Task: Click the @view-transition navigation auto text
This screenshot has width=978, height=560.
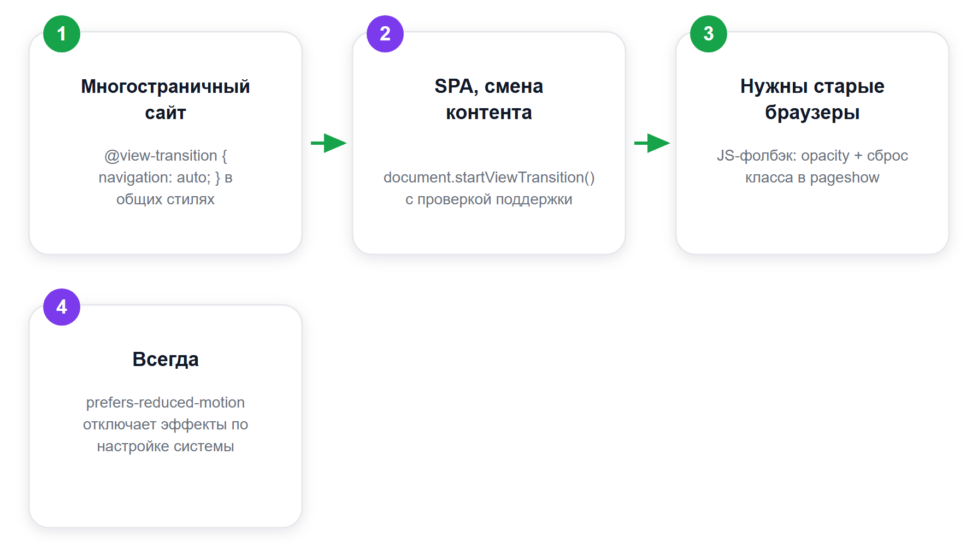Action: pyautogui.click(x=166, y=167)
